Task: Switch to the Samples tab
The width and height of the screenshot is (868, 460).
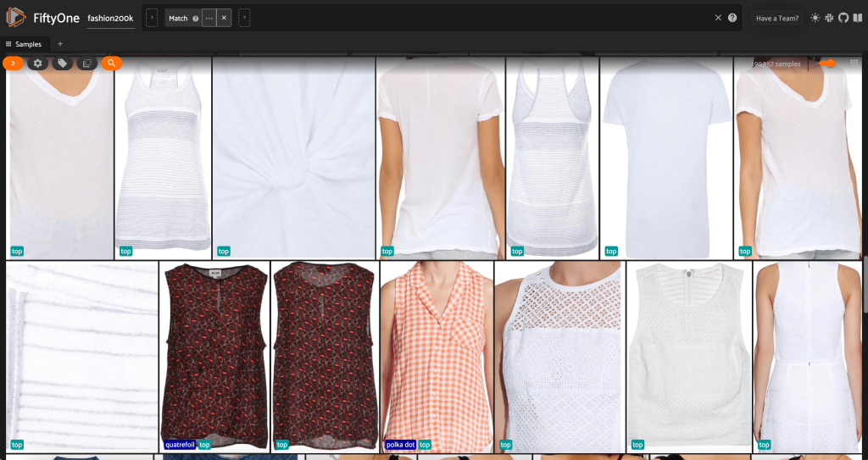Action: click(25, 44)
